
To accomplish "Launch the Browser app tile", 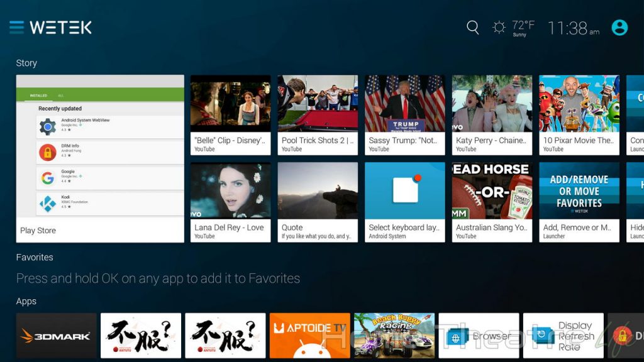I will pos(479,336).
